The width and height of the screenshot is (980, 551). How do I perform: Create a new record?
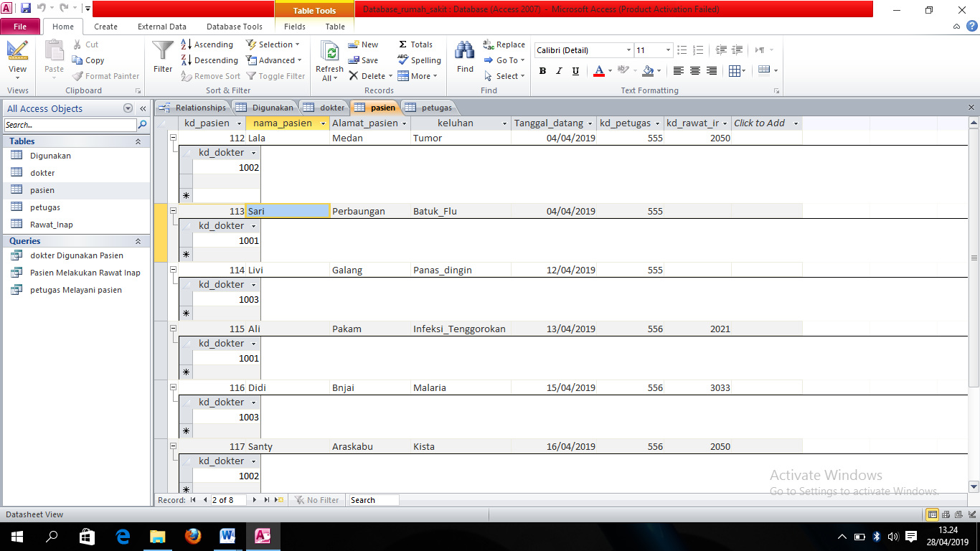click(x=364, y=44)
